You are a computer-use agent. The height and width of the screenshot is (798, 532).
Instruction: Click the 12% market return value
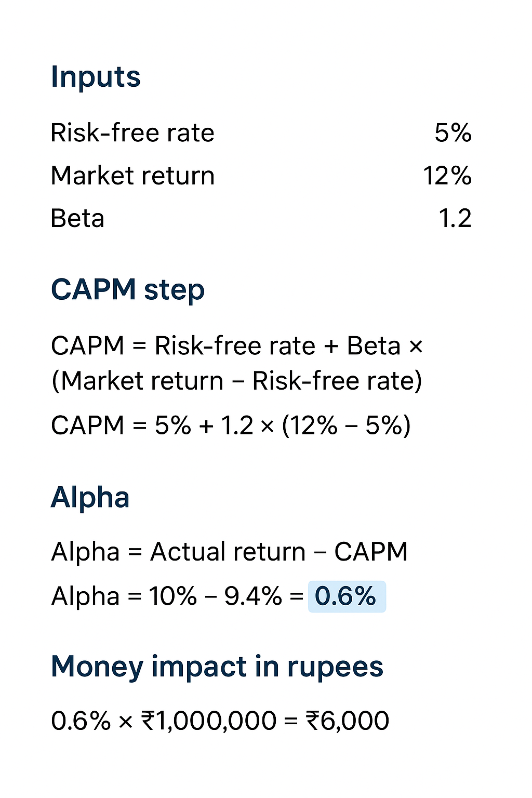point(447,176)
